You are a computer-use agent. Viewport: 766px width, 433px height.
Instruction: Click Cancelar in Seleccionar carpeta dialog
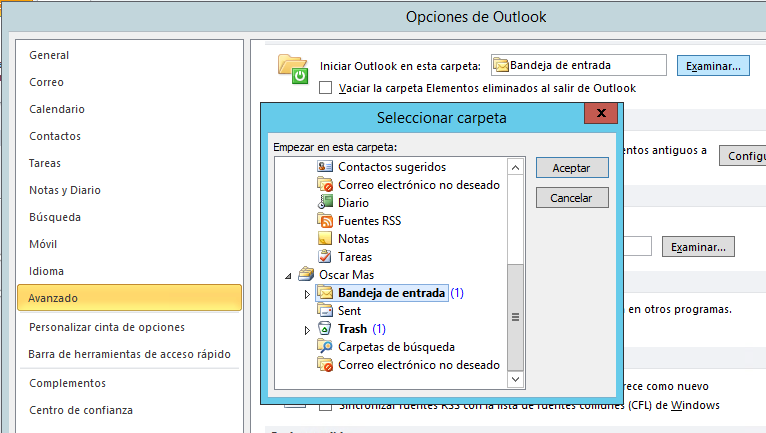click(572, 197)
